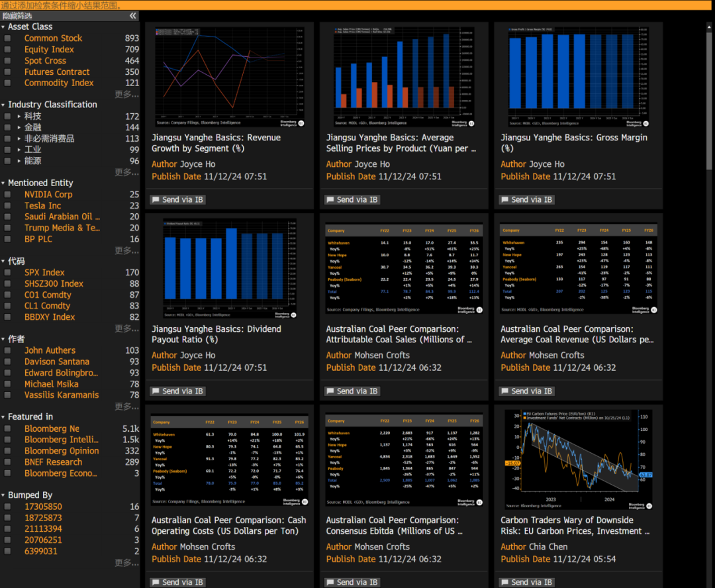Collapse the filter panel with double-chevron icon
This screenshot has height=588, width=715.
coord(132,16)
